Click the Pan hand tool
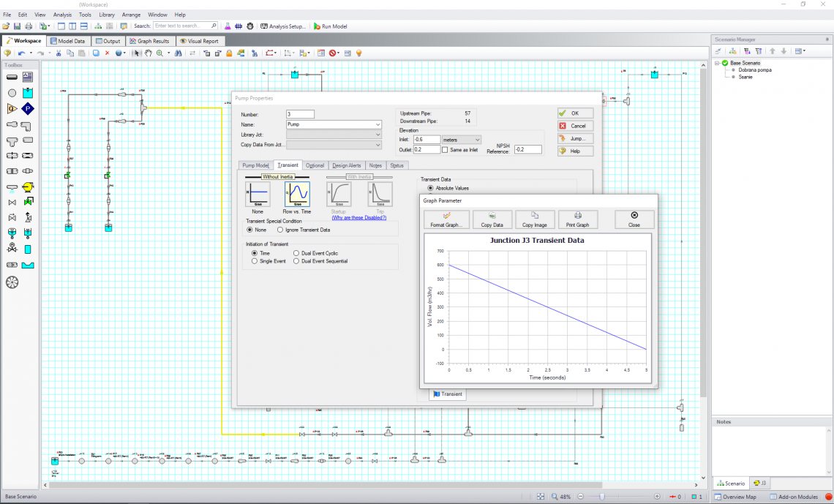Image resolution: width=834 pixels, height=504 pixels. coord(148,53)
